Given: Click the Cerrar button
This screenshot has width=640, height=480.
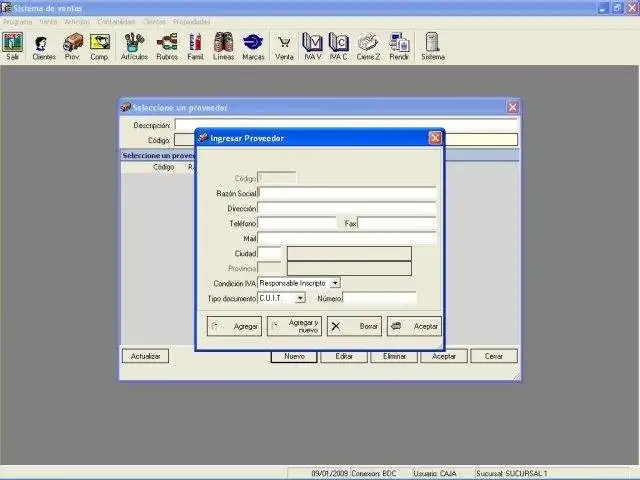Looking at the screenshot, I should pyautogui.click(x=494, y=356).
